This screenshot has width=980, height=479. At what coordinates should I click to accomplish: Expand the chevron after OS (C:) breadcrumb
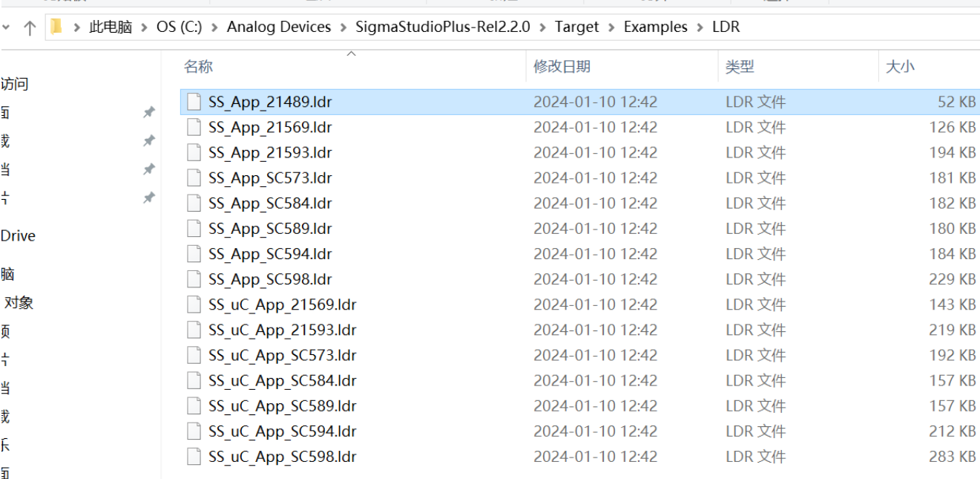[x=214, y=27]
